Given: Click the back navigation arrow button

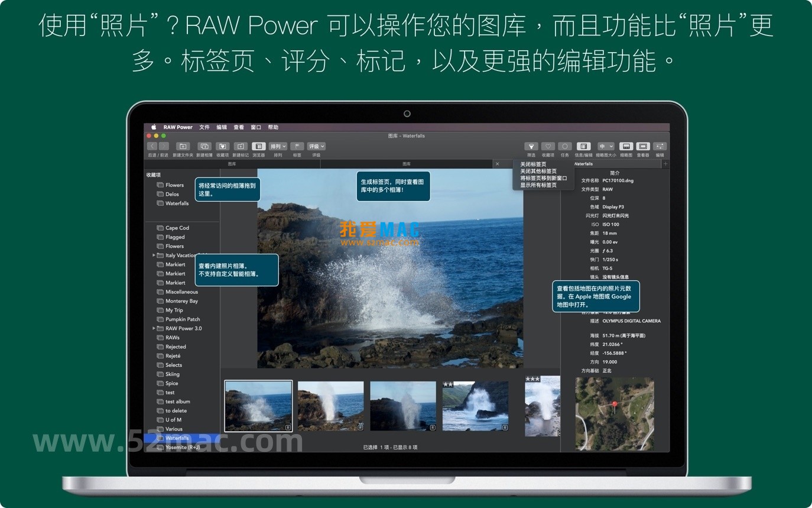Looking at the screenshot, I should tap(152, 146).
